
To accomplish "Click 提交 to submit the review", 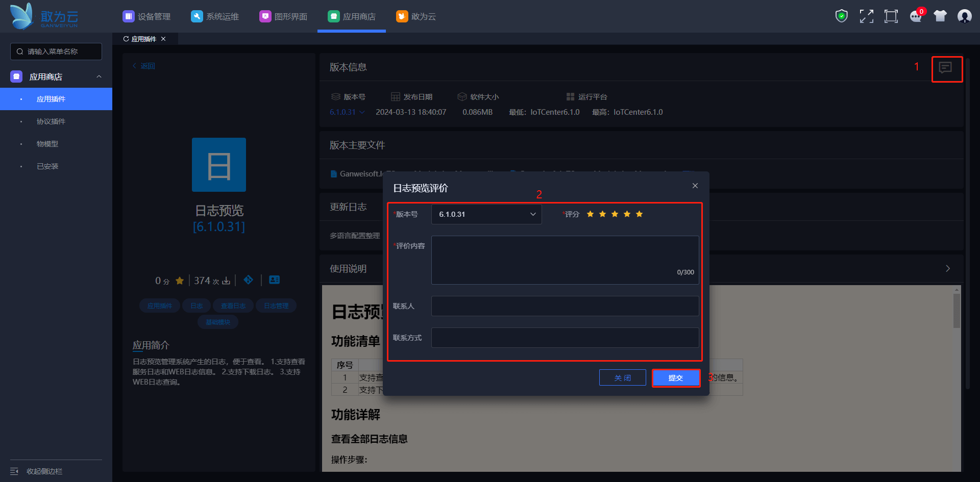I will point(676,378).
